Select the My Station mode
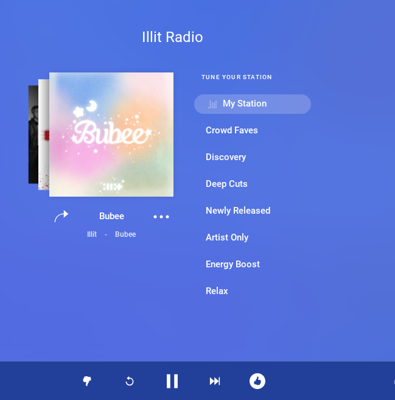This screenshot has width=395, height=400. [x=252, y=104]
